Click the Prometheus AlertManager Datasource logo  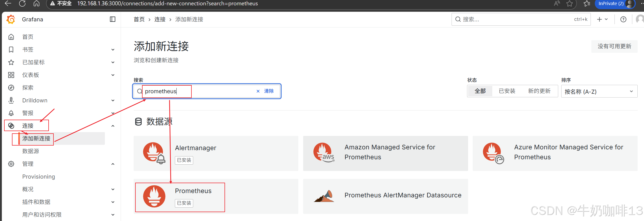tap(324, 196)
